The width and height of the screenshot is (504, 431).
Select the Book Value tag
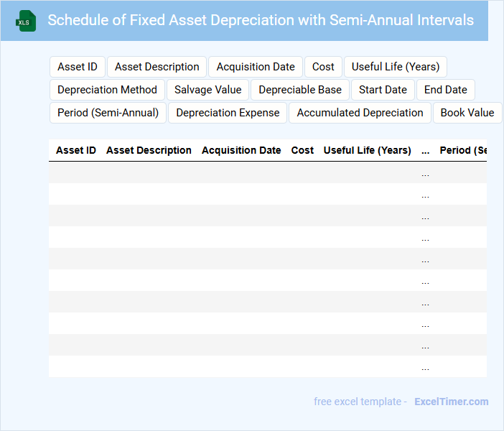[467, 113]
